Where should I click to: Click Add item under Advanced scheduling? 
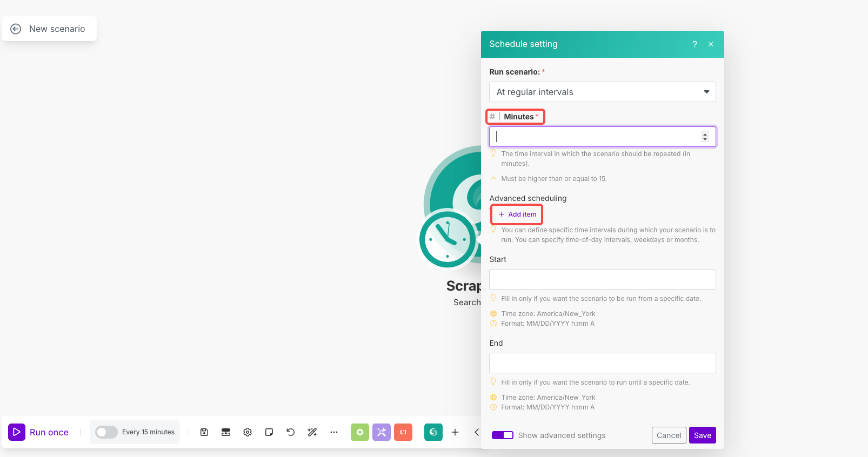(517, 214)
